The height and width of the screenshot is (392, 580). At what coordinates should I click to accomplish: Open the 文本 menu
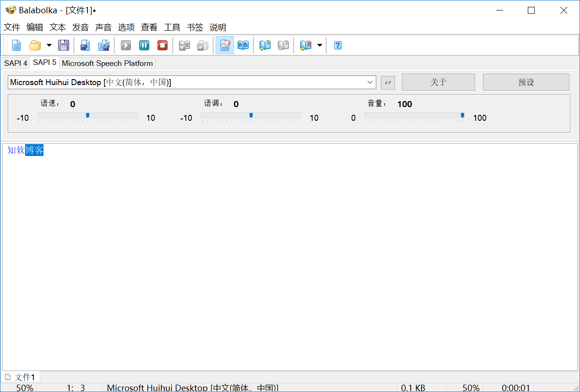[58, 27]
